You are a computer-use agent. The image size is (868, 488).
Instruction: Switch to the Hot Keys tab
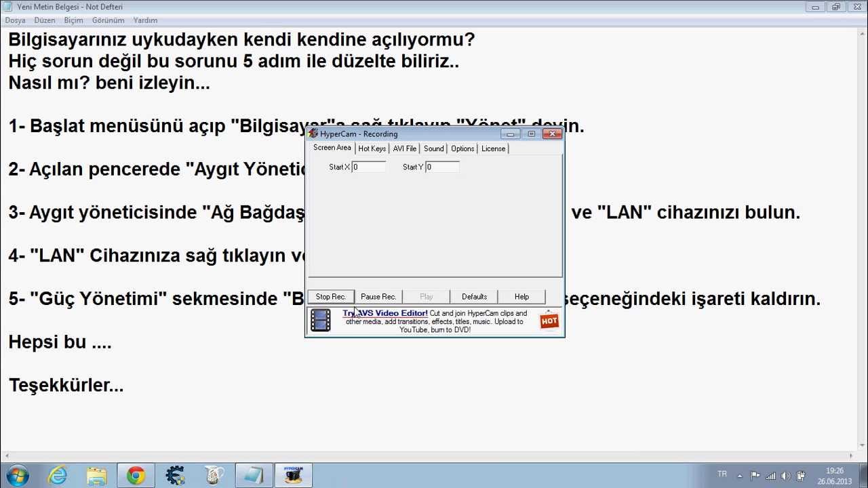372,148
